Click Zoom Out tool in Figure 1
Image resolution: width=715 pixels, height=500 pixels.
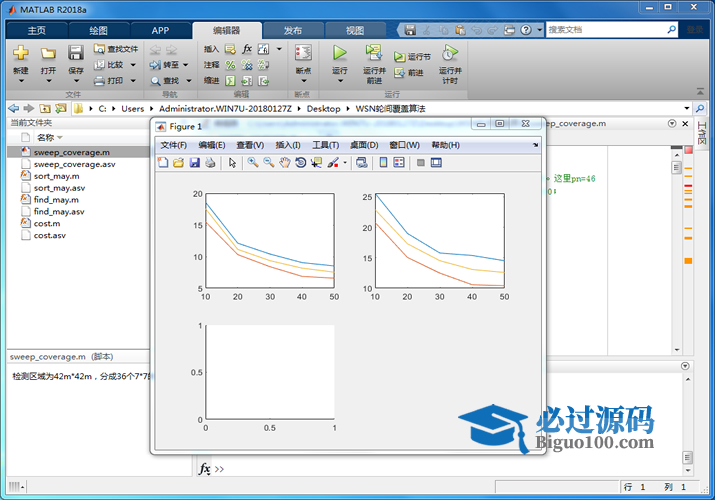[269, 163]
